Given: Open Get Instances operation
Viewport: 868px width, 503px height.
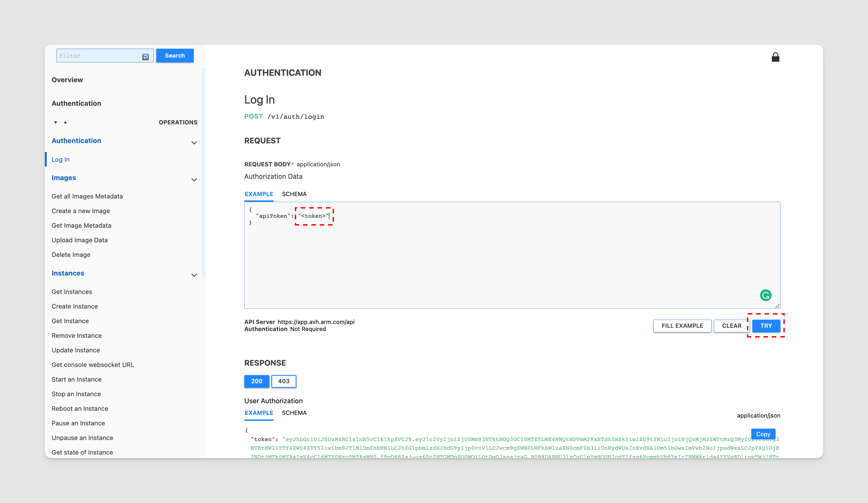Looking at the screenshot, I should pos(72,292).
